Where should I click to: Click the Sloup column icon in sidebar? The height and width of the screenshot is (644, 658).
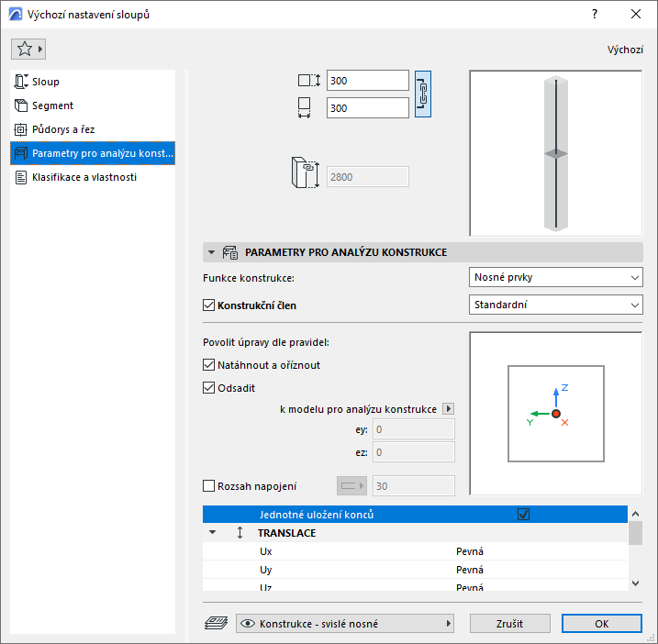pos(21,82)
